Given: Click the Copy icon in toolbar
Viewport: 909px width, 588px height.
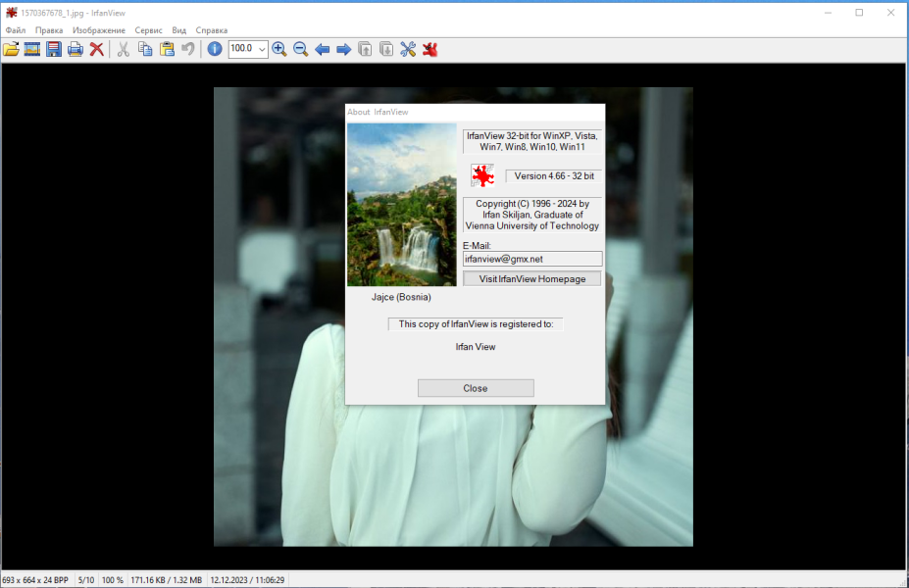Looking at the screenshot, I should tap(145, 49).
